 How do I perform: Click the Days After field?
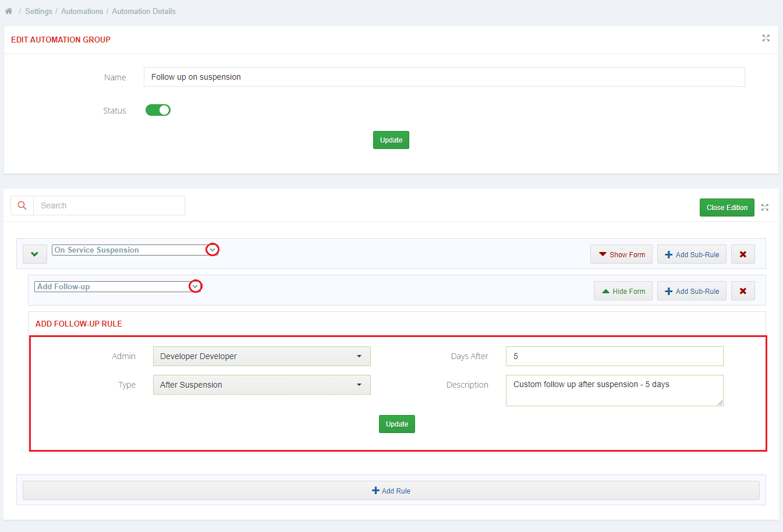click(x=615, y=356)
